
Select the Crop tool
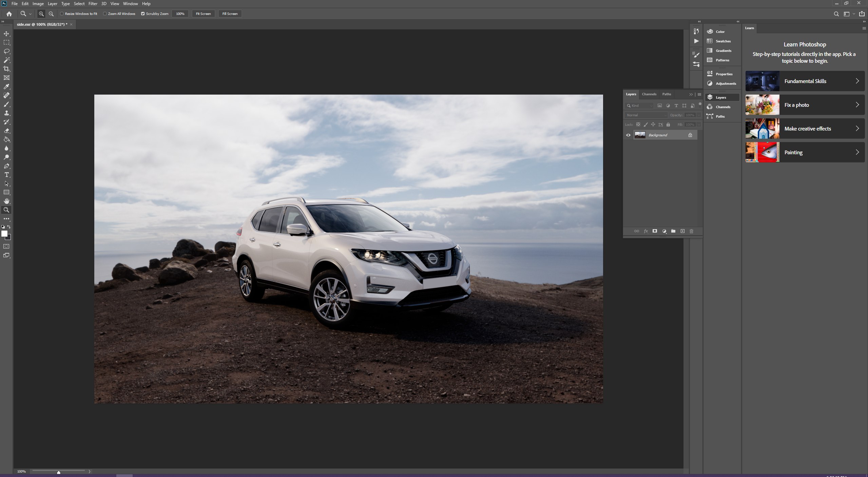tap(6, 69)
